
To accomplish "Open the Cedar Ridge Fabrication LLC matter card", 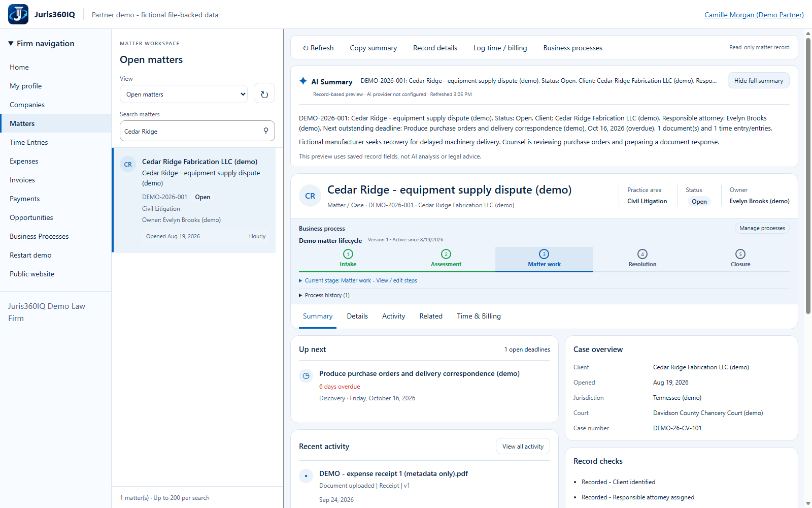I will point(194,200).
